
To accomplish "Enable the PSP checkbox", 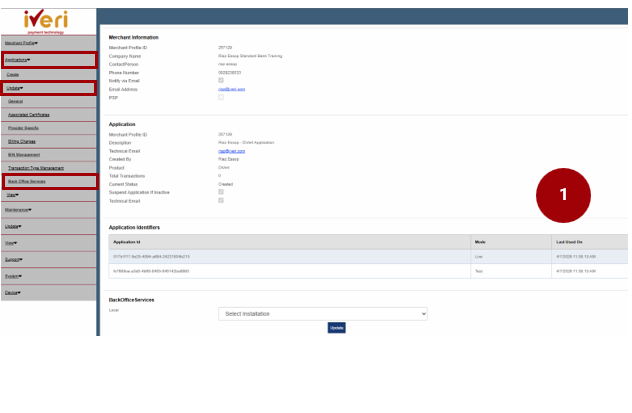I will tap(221, 97).
